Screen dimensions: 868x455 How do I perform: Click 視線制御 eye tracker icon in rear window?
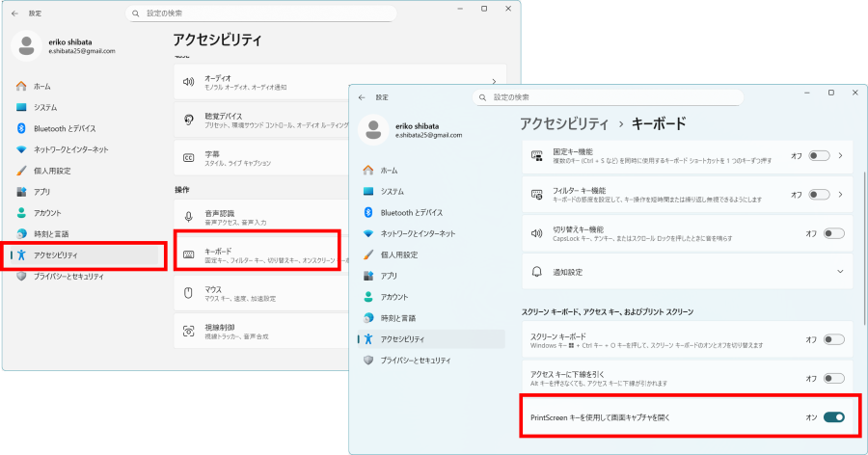[x=188, y=331]
